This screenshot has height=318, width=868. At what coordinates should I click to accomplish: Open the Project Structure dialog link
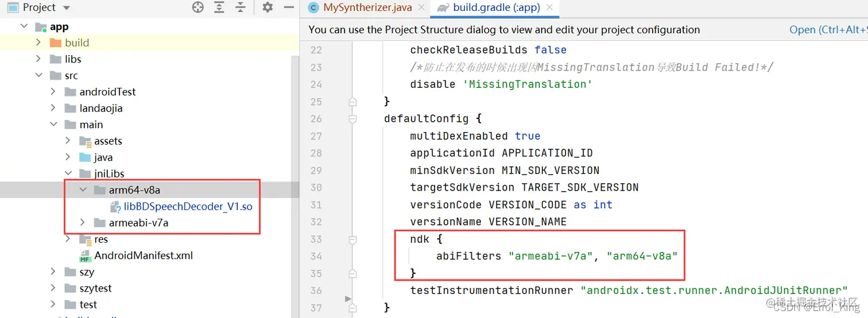tap(828, 30)
